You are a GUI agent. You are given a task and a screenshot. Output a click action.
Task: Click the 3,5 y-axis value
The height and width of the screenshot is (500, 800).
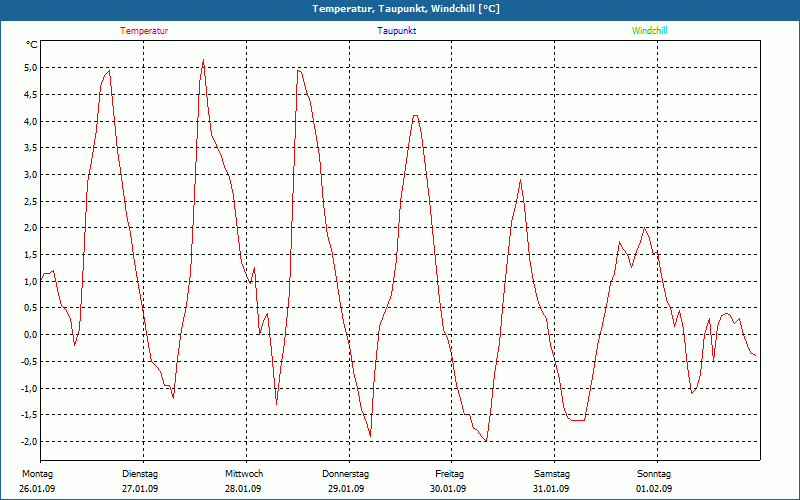tap(30, 148)
